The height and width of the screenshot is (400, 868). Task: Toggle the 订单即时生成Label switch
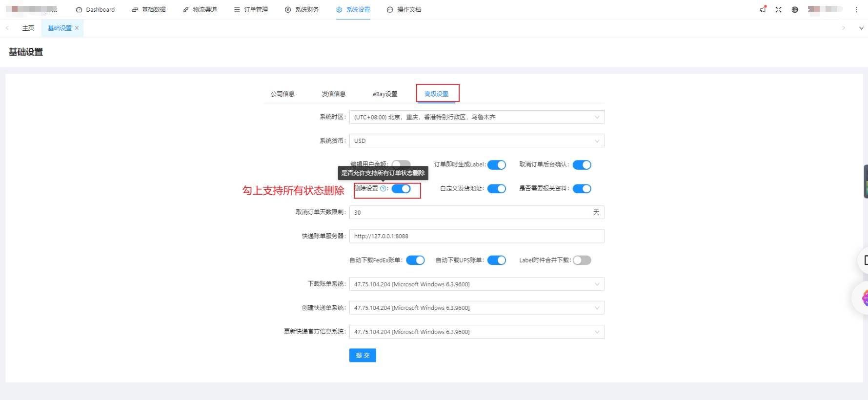point(497,165)
